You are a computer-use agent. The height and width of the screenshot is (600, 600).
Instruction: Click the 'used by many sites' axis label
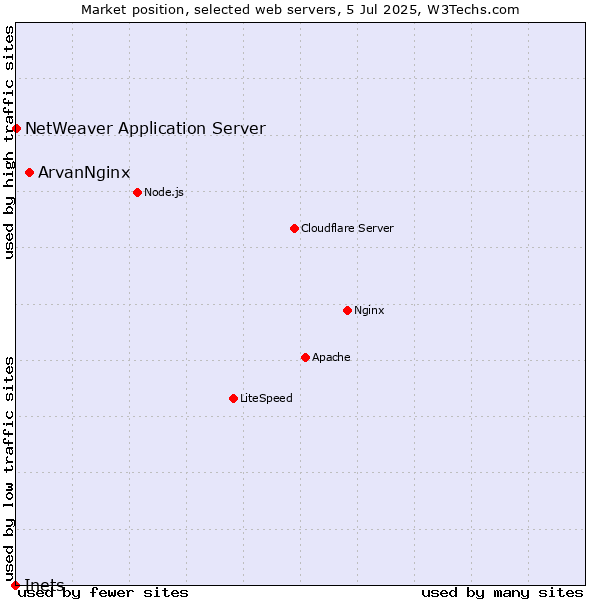coord(502,593)
